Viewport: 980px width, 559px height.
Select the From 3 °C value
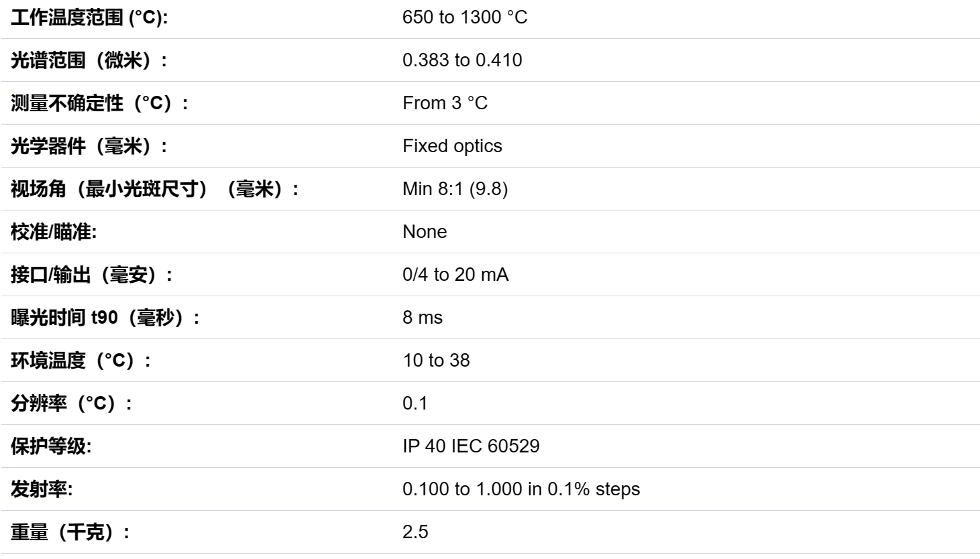[x=445, y=103]
